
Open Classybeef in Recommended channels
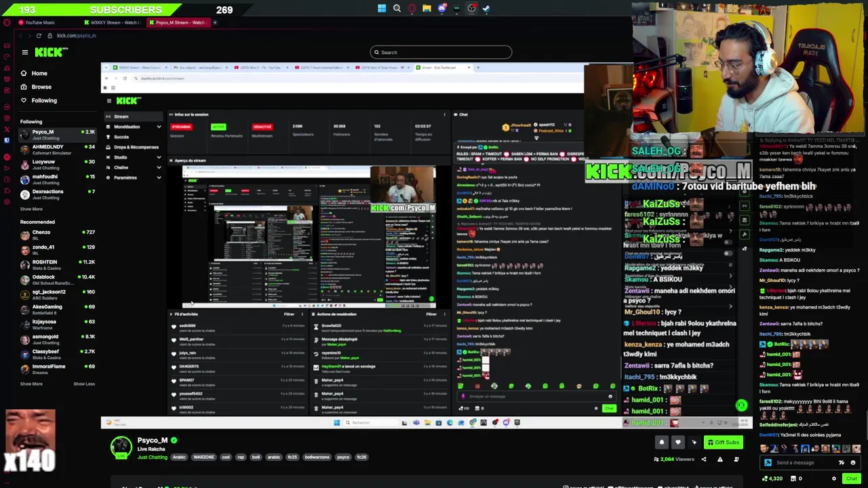57,354
